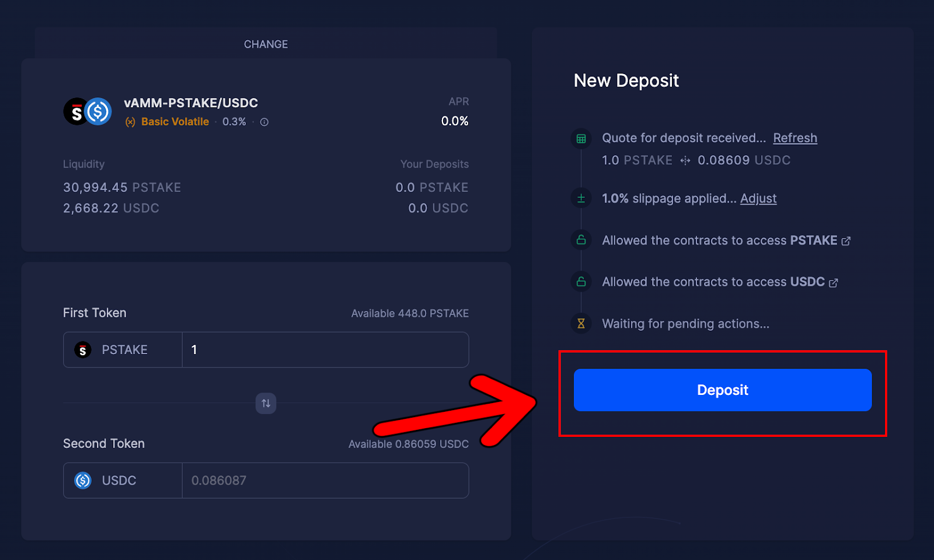
Task: Click the Second Token amount field
Action: (326, 481)
